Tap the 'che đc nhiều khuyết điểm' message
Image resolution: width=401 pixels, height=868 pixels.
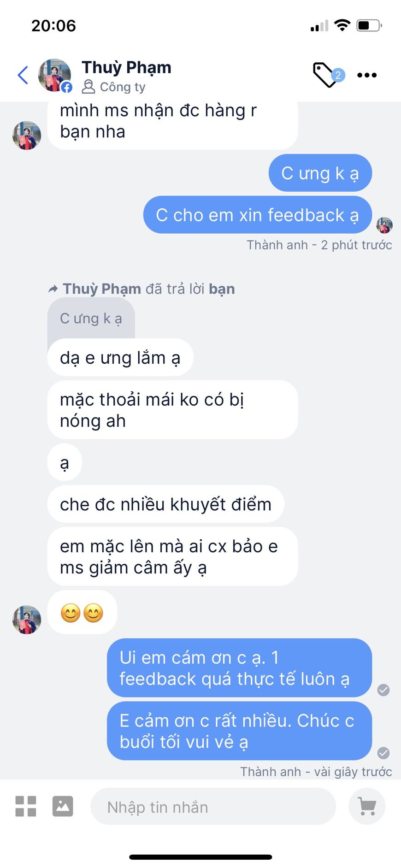[165, 504]
